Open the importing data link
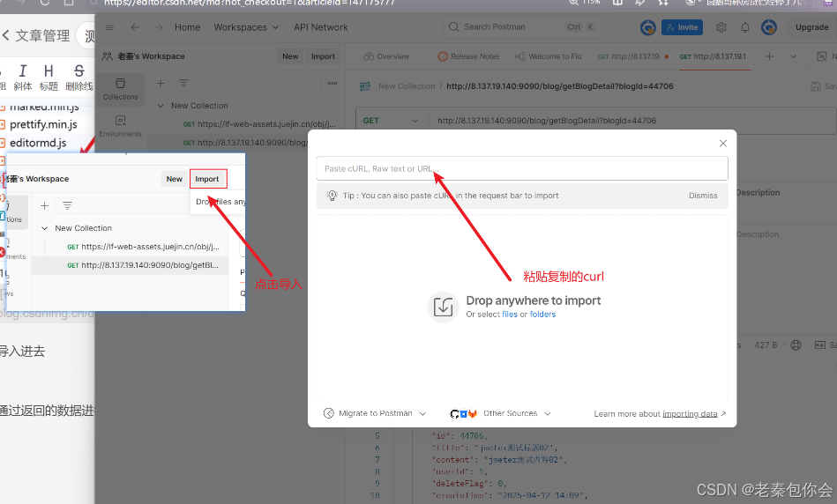837x504 pixels. click(690, 414)
